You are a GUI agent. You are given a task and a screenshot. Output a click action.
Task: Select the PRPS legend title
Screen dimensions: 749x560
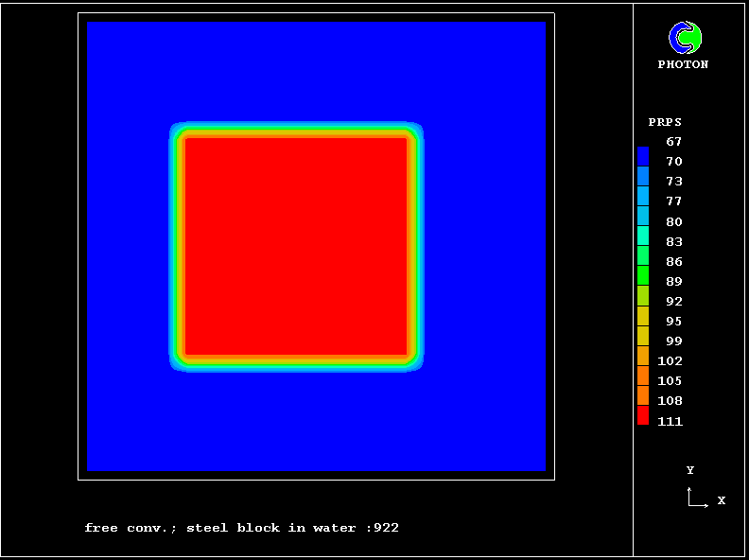point(665,122)
